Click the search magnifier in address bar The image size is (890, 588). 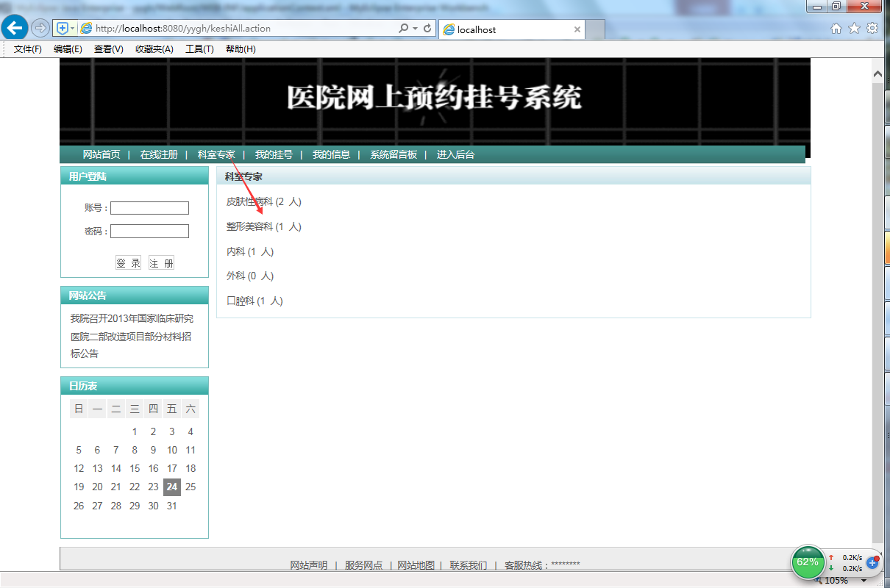tap(403, 29)
